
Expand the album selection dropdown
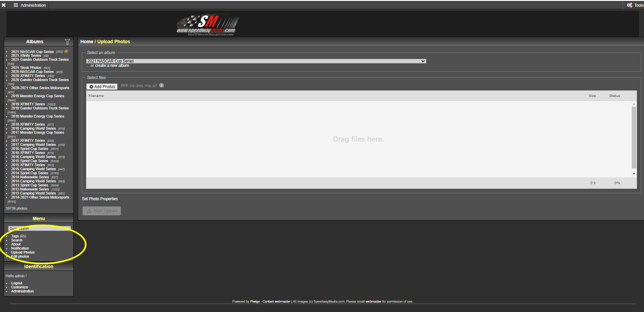pyautogui.click(x=256, y=61)
